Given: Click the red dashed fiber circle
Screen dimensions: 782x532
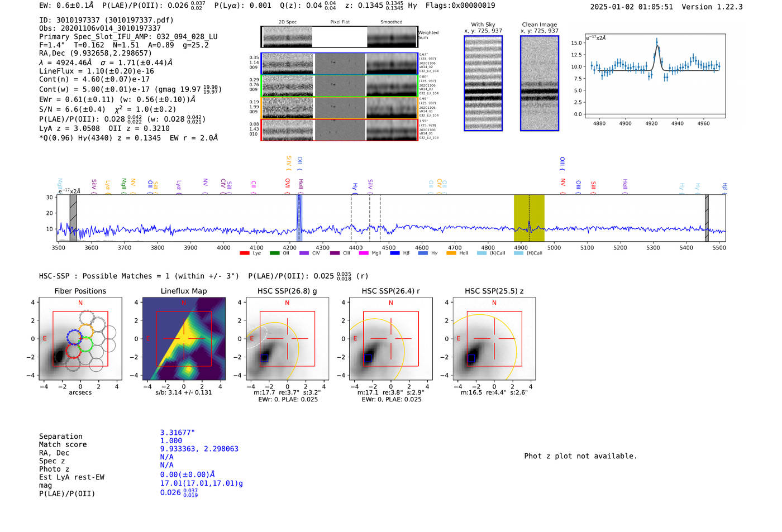Looking at the screenshot, I should [x=74, y=351].
